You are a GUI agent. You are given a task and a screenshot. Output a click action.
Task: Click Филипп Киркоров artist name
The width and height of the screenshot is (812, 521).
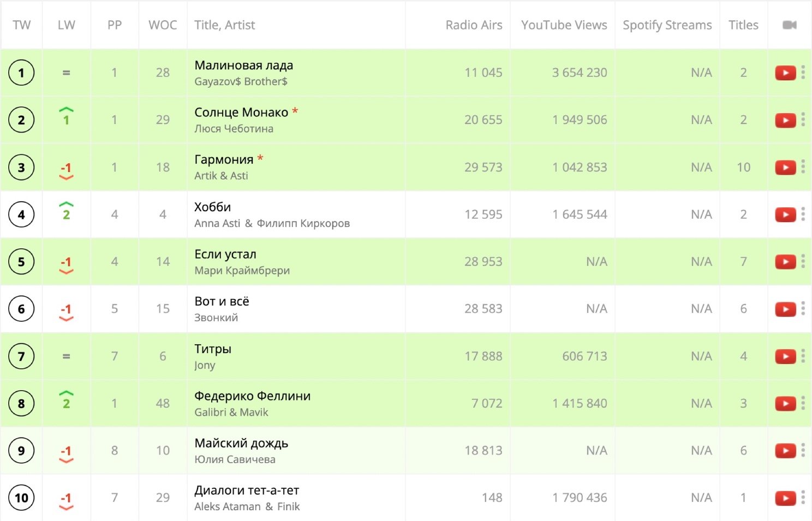click(x=303, y=223)
